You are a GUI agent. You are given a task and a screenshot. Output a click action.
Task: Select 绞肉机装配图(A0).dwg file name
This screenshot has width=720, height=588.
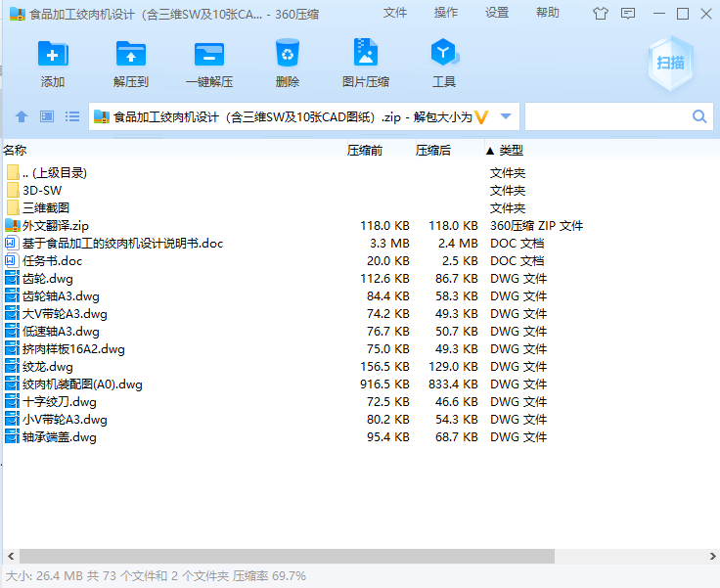coord(82,384)
